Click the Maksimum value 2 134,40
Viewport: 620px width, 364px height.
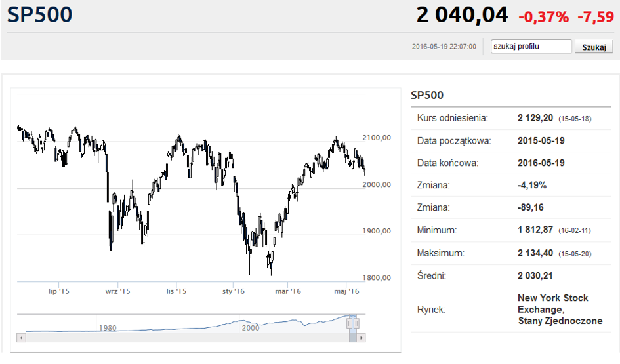535,253
